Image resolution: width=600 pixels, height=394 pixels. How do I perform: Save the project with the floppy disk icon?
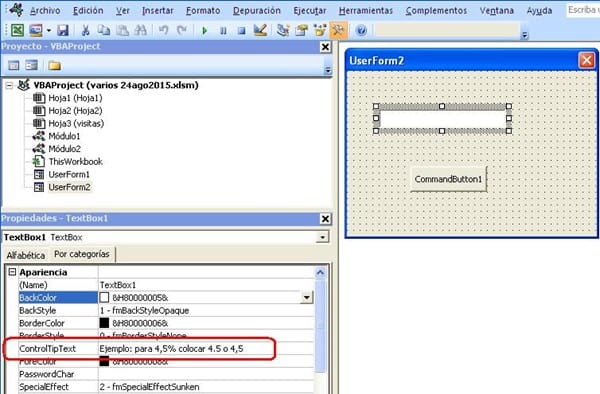coord(63,30)
